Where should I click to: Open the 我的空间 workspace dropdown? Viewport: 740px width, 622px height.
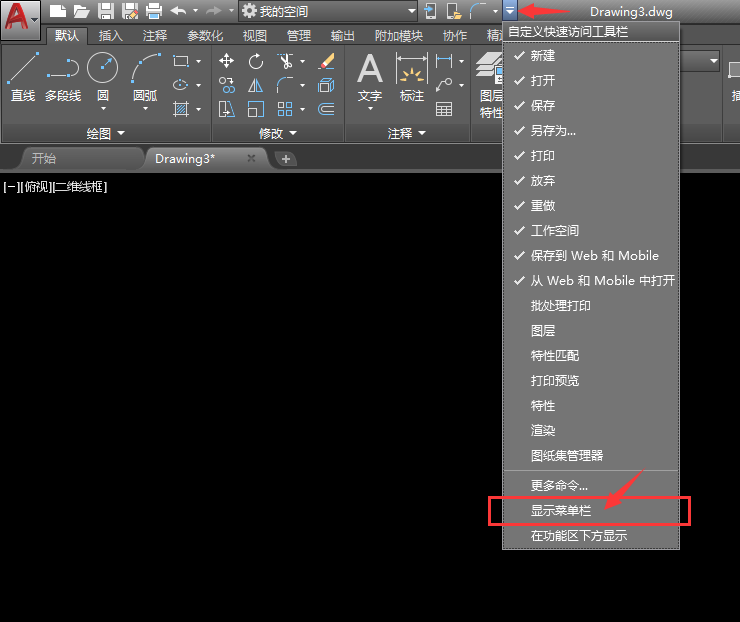[x=328, y=11]
